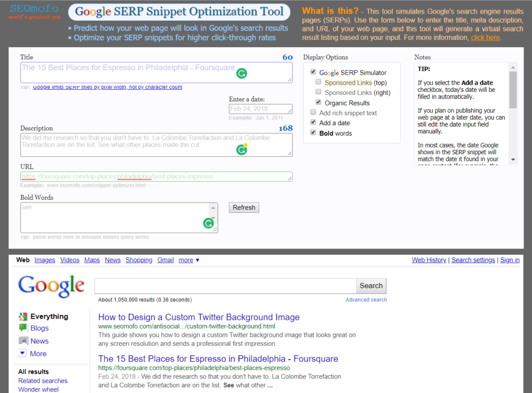Uncheck the Organic Results checkbox
The image size is (532, 393).
(318, 102)
